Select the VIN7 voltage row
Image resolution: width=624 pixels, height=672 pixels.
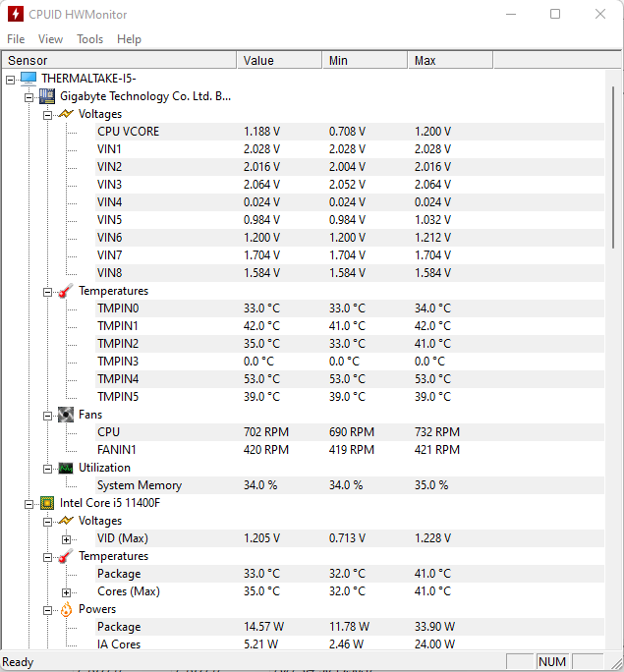pos(350,255)
